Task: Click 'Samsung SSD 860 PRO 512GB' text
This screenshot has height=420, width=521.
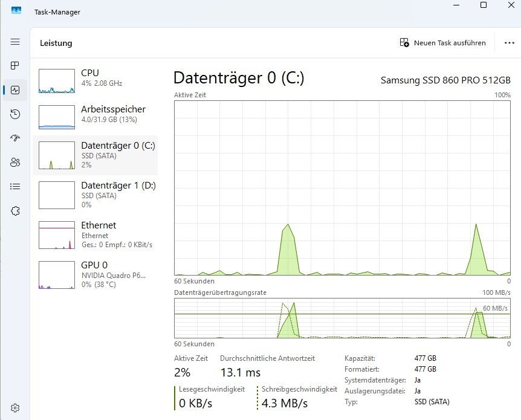Action: pos(445,80)
